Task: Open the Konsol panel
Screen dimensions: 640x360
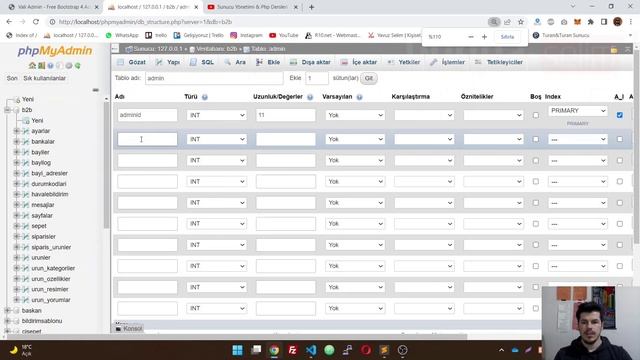Action: click(129, 329)
